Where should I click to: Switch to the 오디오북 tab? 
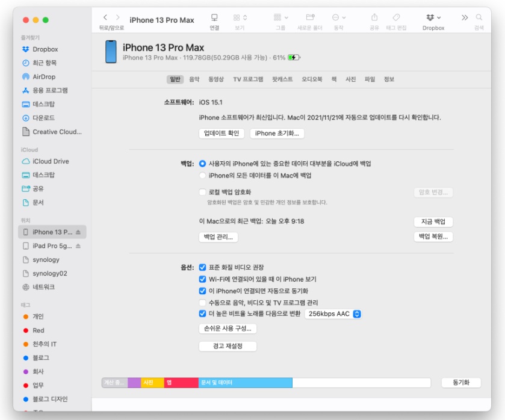pyautogui.click(x=312, y=79)
